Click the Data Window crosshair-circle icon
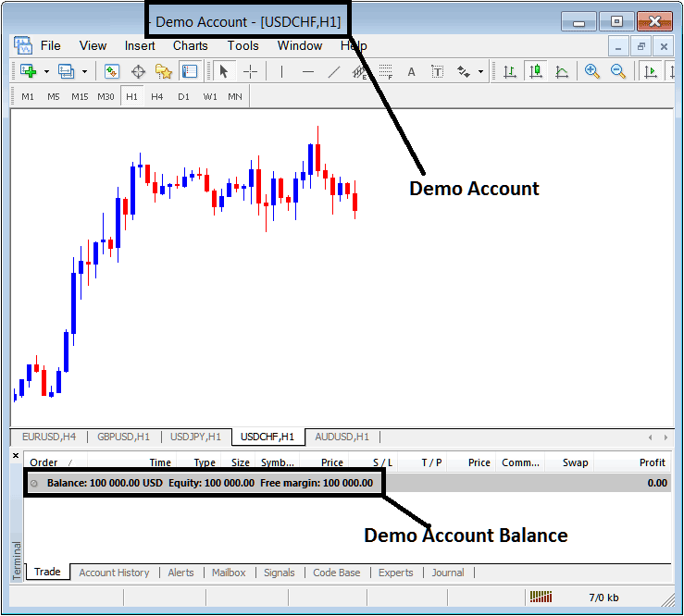The image size is (684, 616). click(138, 71)
